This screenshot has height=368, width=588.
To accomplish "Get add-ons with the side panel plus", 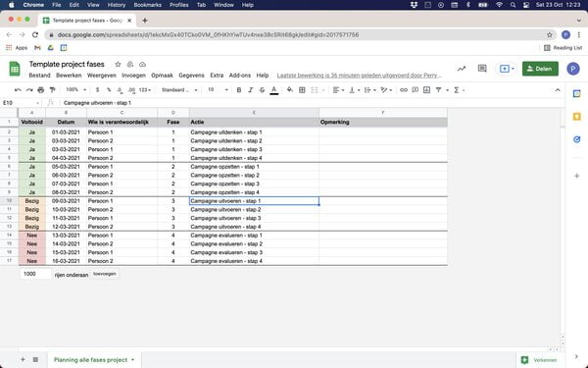I will click(577, 176).
